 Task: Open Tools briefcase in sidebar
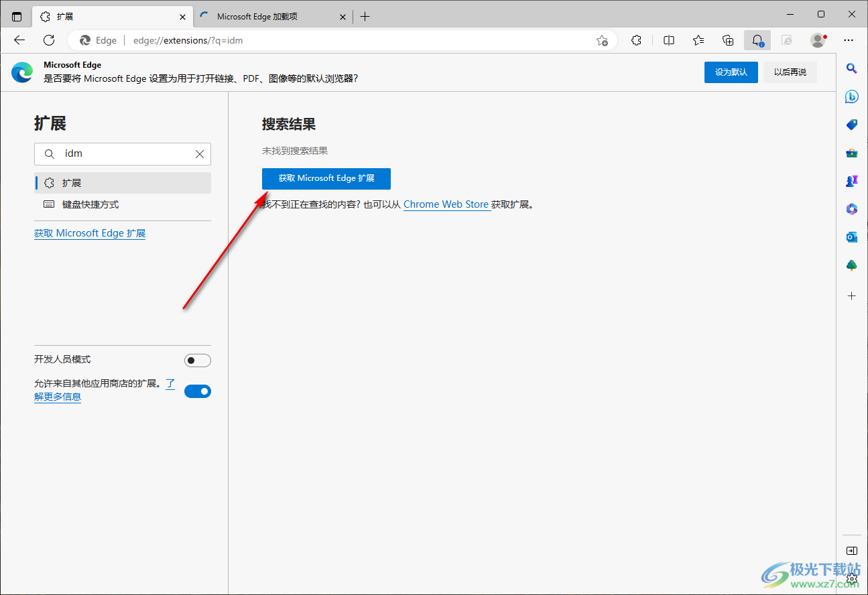coord(852,153)
